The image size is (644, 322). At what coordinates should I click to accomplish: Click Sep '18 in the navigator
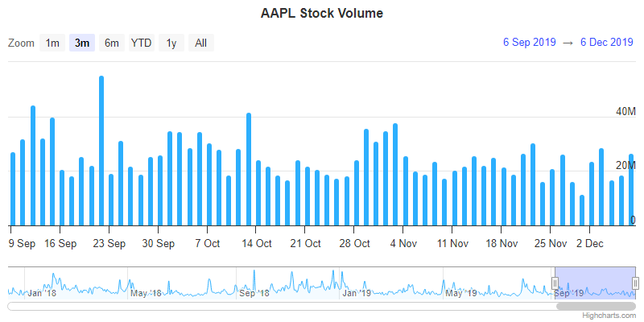click(x=254, y=293)
